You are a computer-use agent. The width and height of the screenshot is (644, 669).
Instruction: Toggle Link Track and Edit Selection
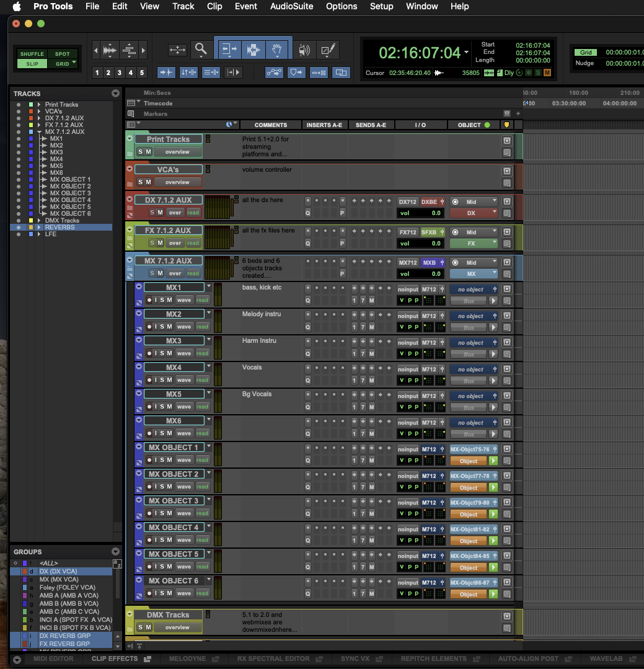pos(211,73)
